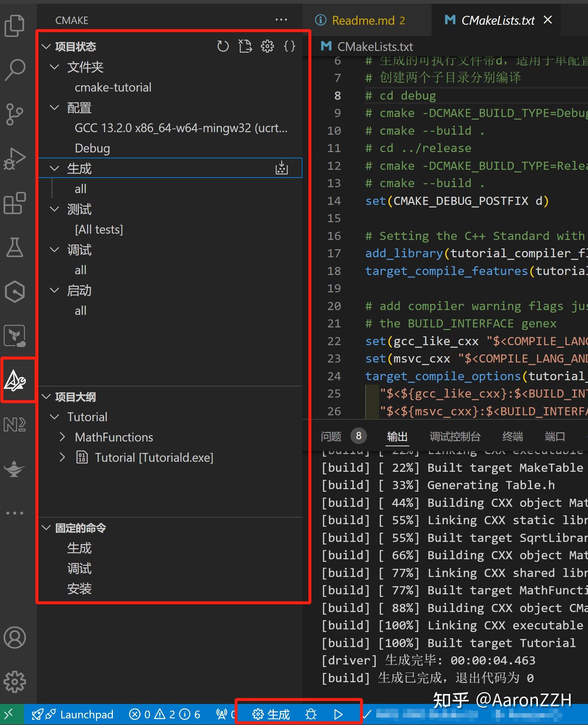Open the Source Control view
588x725 pixels.
pos(14,114)
